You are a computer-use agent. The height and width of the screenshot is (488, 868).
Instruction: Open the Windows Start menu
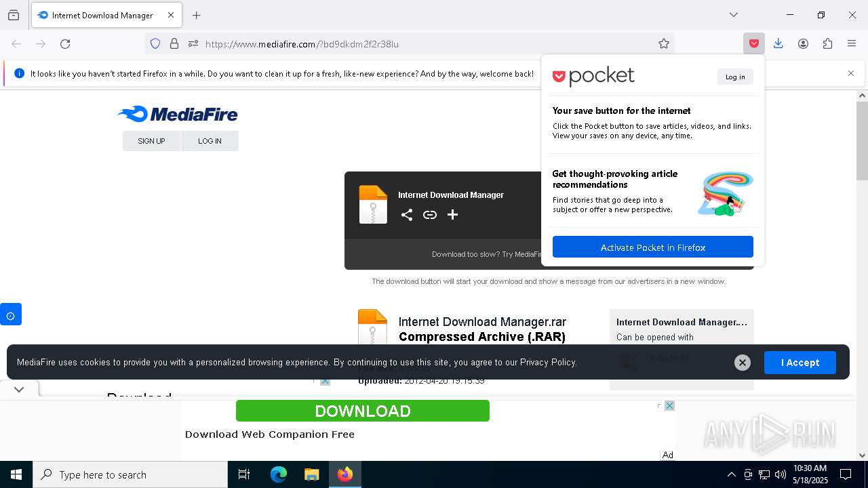point(16,474)
